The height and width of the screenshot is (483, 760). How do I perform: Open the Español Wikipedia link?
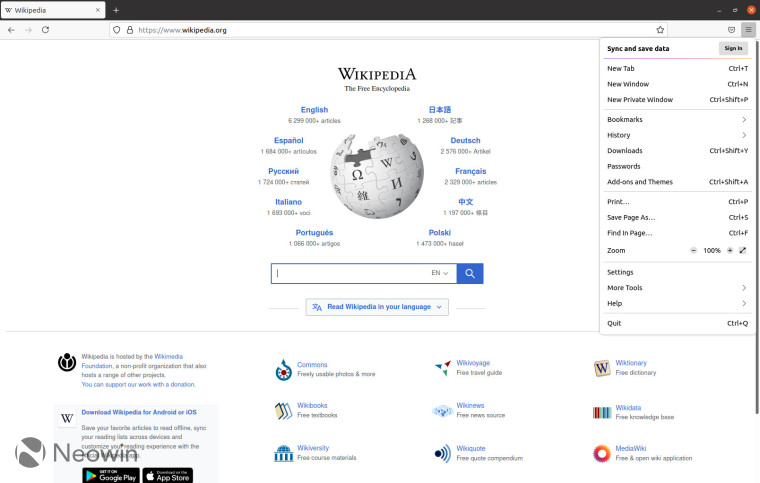pos(288,140)
